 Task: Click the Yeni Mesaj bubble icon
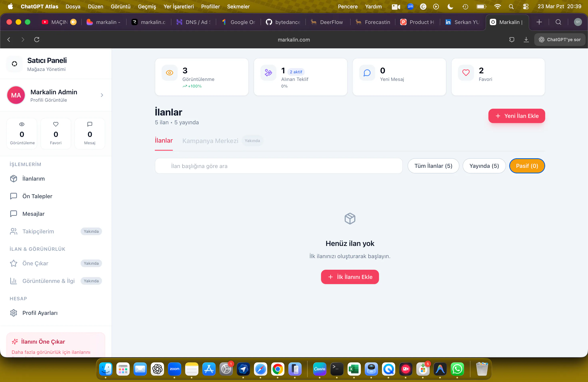click(367, 73)
